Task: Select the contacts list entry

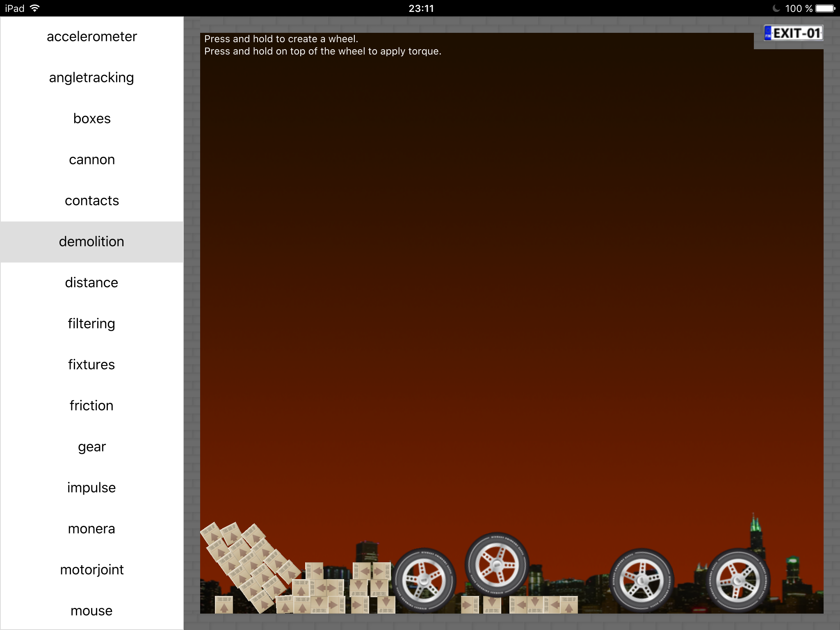Action: (92, 201)
